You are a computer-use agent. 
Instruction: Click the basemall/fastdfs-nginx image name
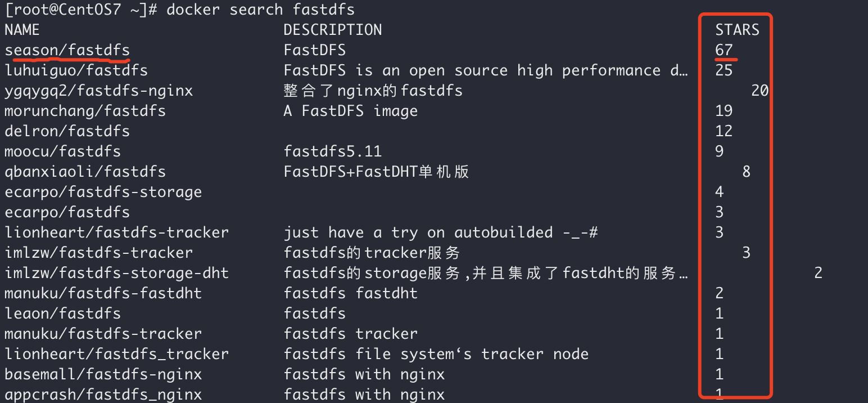pos(103,374)
